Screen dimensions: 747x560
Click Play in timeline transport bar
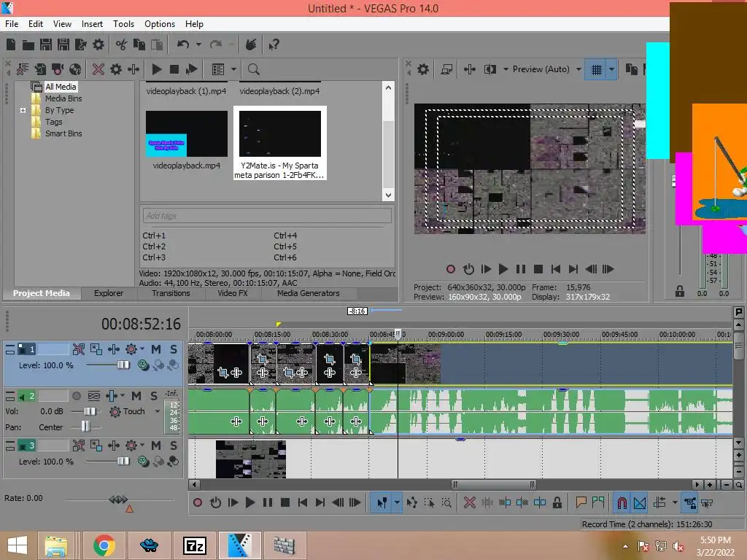pyautogui.click(x=249, y=503)
